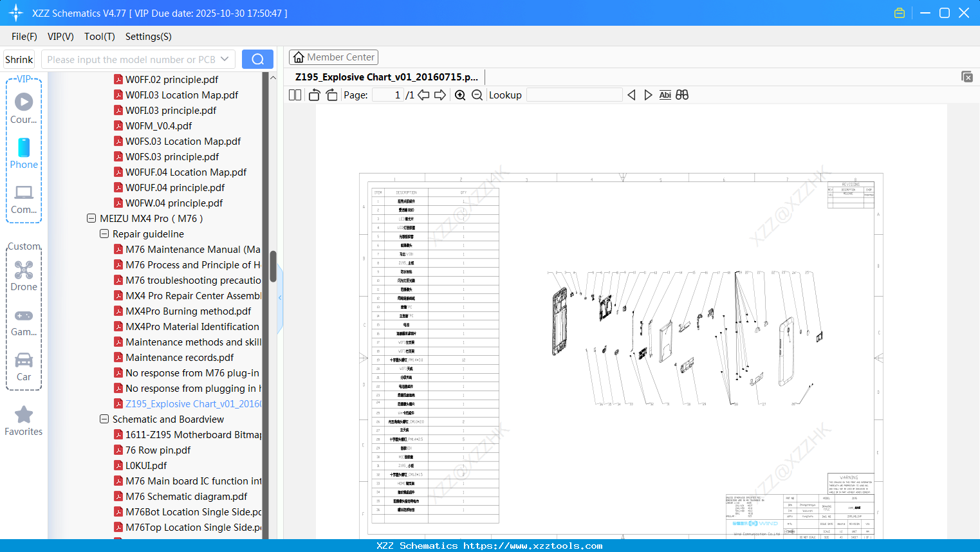The height and width of the screenshot is (552, 980).
Task: Open the Settings menu
Action: pos(149,37)
